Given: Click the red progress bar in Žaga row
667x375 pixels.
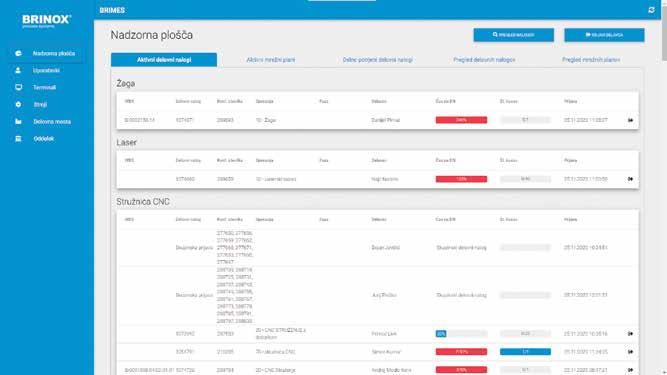Looking at the screenshot, I should 461,120.
